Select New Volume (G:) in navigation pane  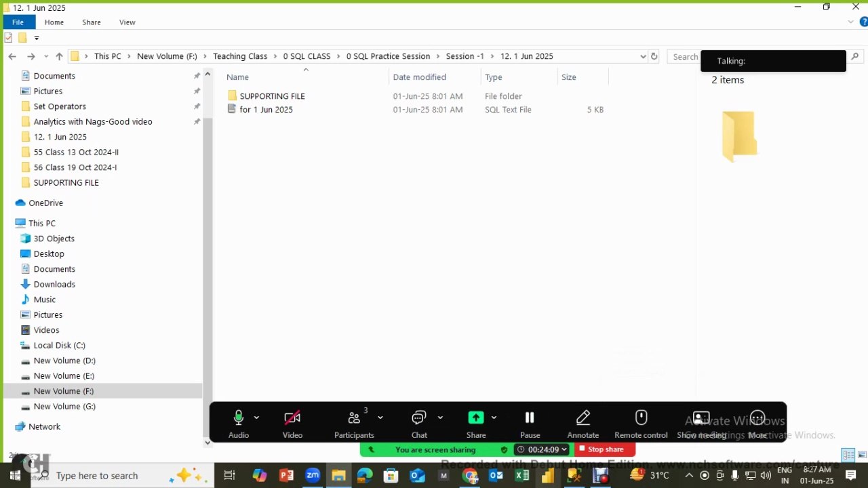(x=64, y=407)
